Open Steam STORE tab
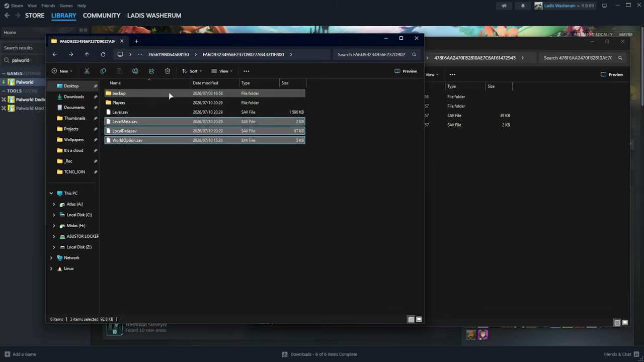Viewport: 644px width, 362px height. point(35,16)
